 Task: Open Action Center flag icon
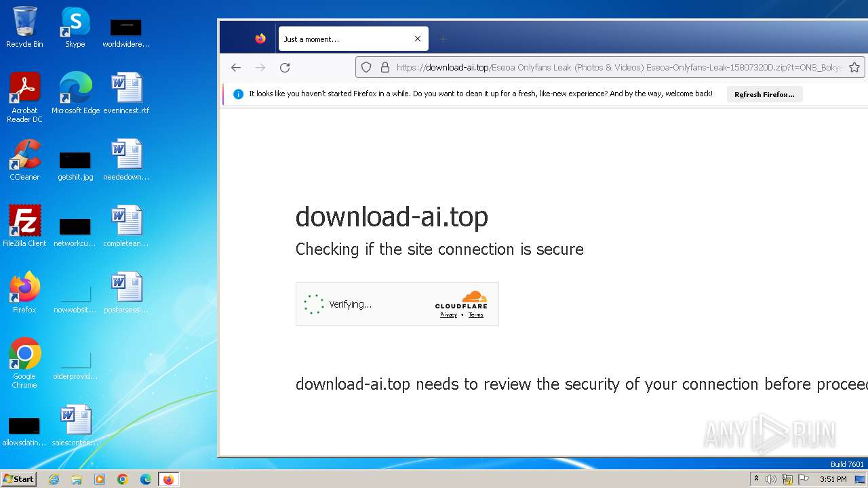(x=803, y=479)
